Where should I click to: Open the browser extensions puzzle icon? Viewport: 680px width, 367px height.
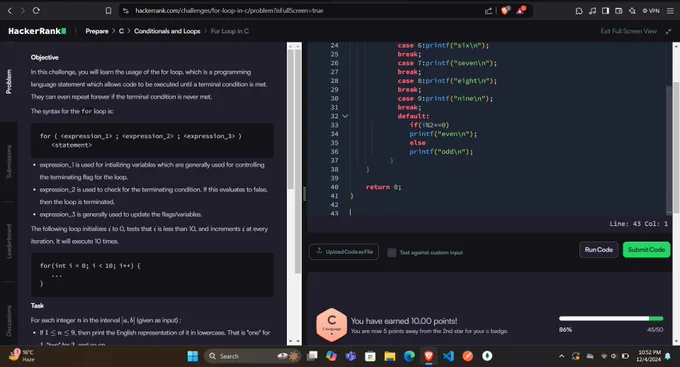tap(579, 11)
